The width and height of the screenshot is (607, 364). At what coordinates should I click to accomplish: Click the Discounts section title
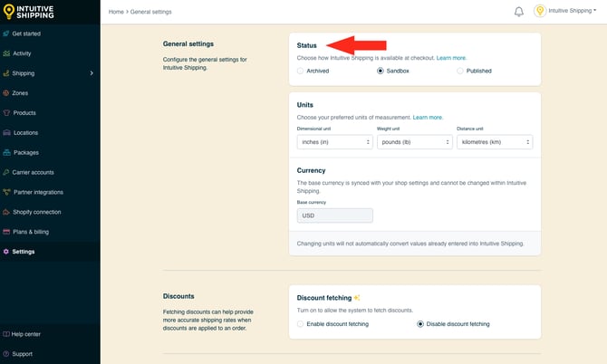[x=178, y=296]
